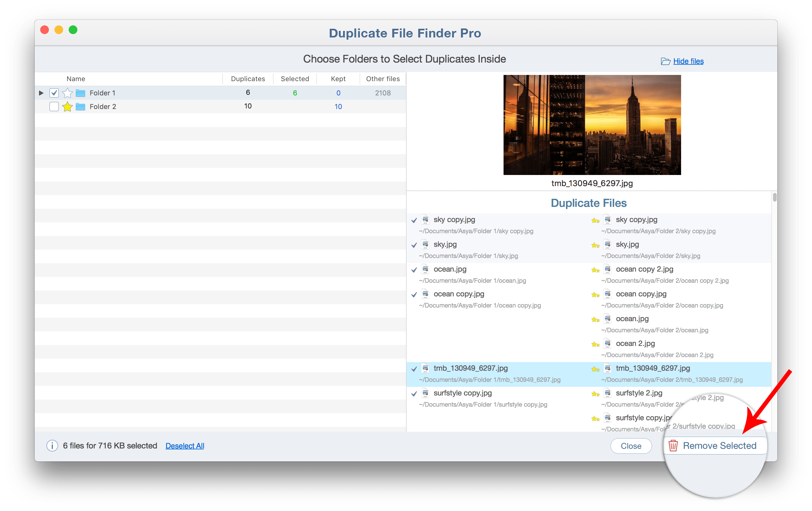This screenshot has height=511, width=812.
Task: Click the Deselect All link
Action: [185, 446]
